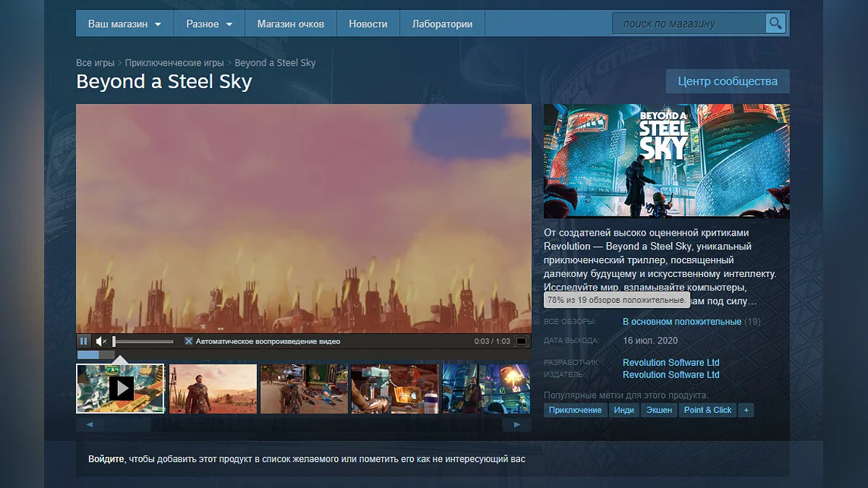Open publisher "Revolution Software Ltd" link
The height and width of the screenshot is (488, 868).
pyautogui.click(x=671, y=374)
